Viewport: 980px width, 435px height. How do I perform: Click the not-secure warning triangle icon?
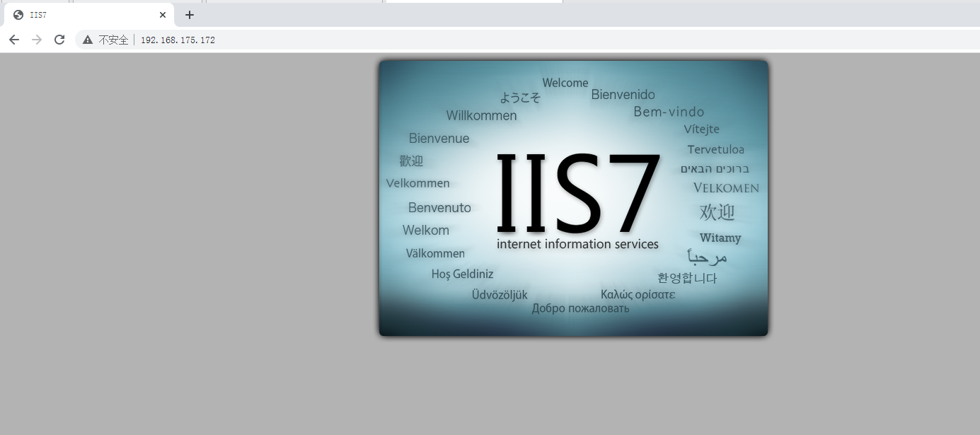click(88, 40)
